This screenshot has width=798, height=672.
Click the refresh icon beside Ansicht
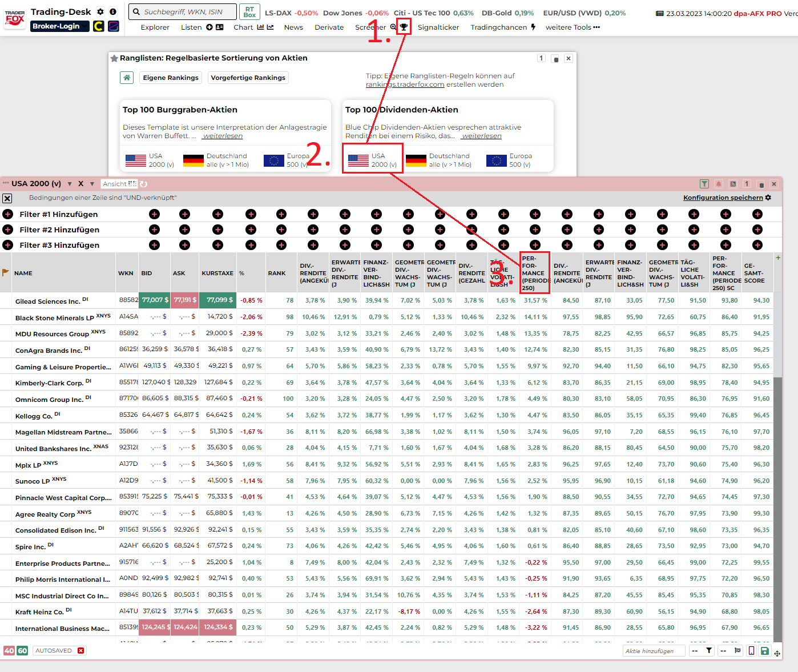pyautogui.click(x=144, y=184)
